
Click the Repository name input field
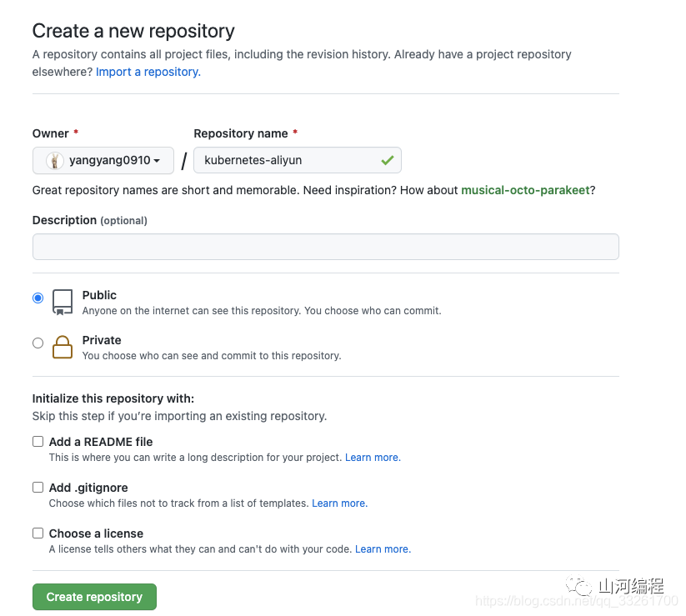(x=298, y=160)
